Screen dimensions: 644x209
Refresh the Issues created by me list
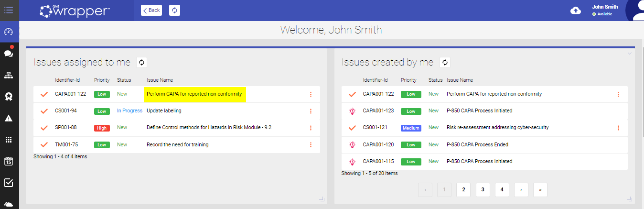coord(445,62)
